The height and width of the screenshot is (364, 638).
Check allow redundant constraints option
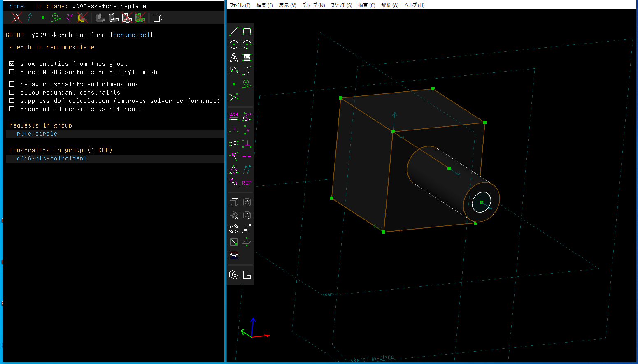(x=12, y=93)
